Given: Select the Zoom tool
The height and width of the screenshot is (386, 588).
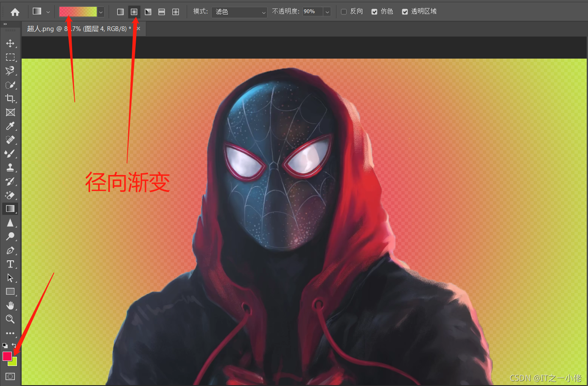Looking at the screenshot, I should click(x=10, y=319).
